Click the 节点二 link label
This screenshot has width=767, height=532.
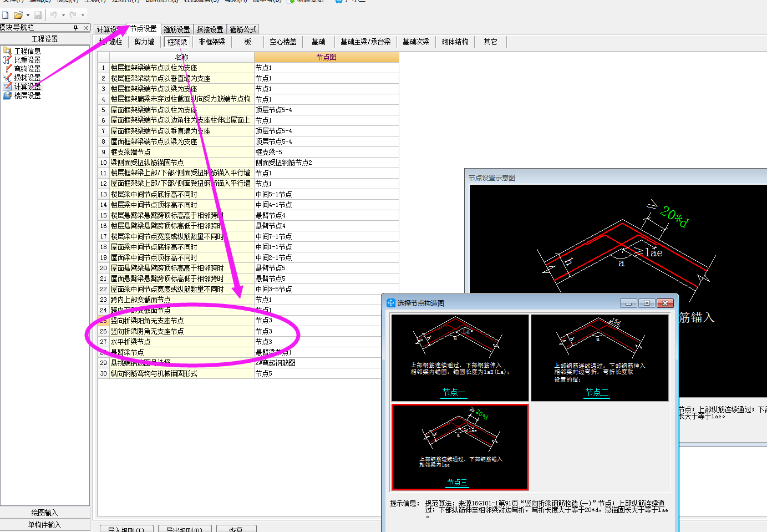tap(597, 392)
